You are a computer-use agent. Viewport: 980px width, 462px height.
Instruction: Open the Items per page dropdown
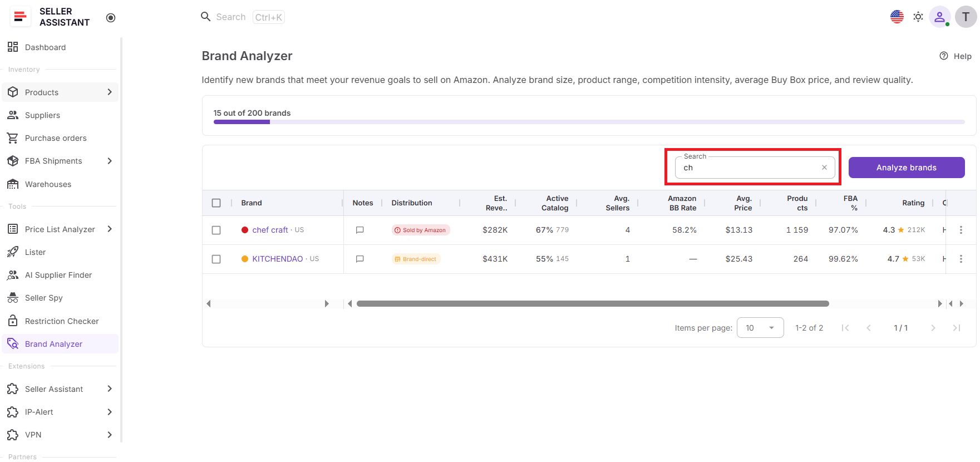tap(760, 328)
